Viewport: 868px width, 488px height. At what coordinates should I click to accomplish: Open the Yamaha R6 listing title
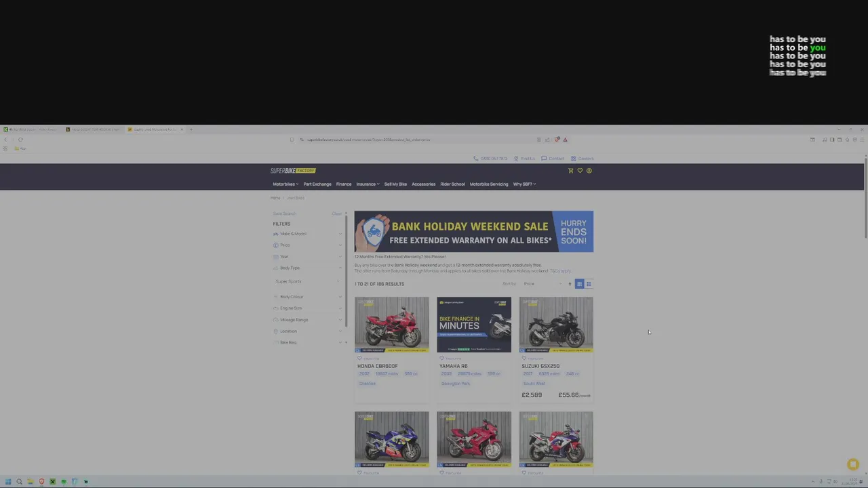(454, 367)
